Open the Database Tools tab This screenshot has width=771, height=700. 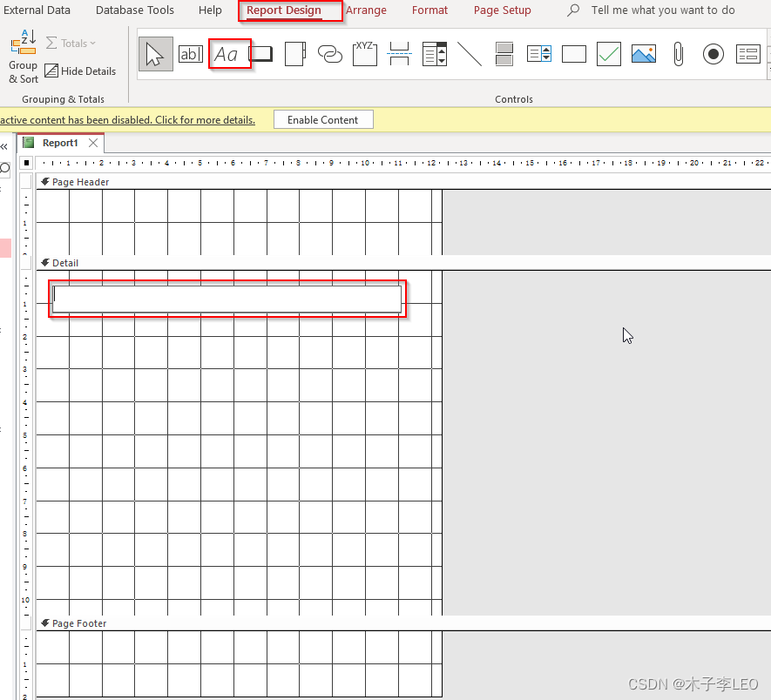click(x=135, y=10)
